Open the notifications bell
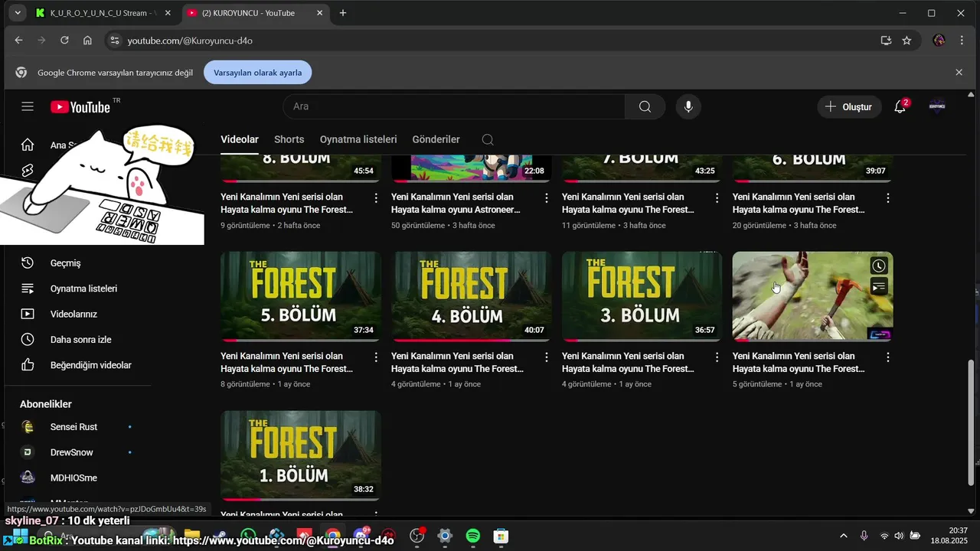Image resolution: width=980 pixels, height=551 pixels. point(900,106)
